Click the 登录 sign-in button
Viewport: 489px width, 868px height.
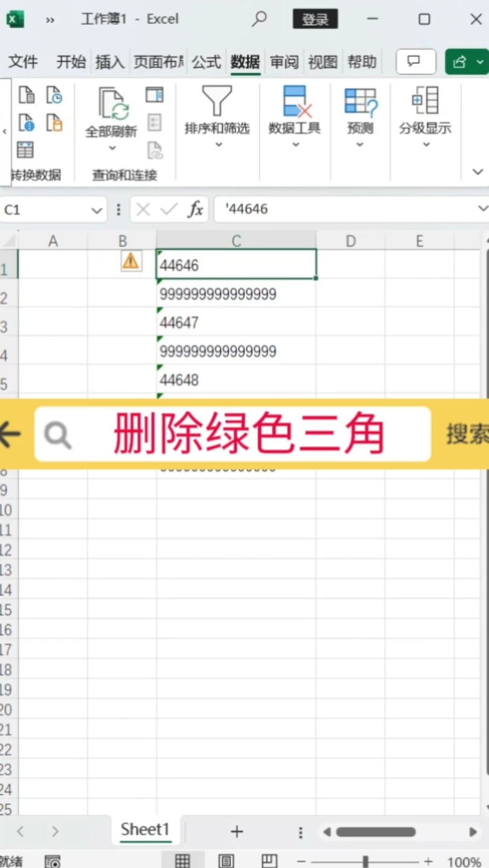(315, 19)
